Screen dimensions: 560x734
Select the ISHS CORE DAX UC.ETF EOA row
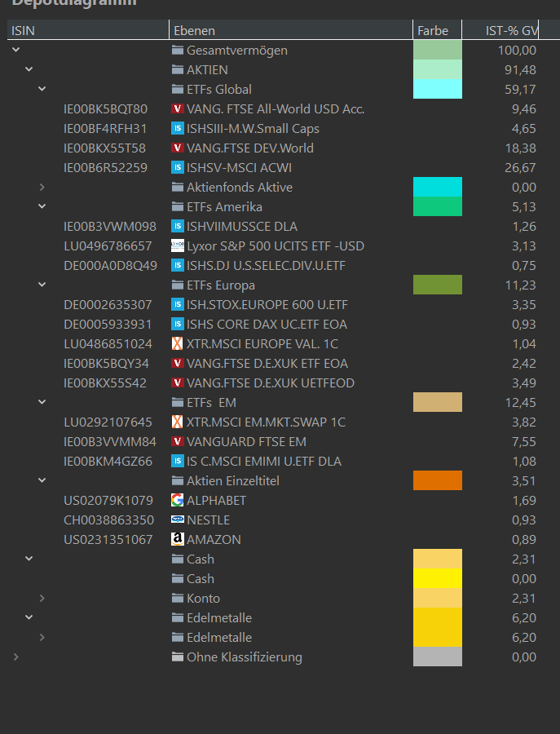pyautogui.click(x=267, y=325)
